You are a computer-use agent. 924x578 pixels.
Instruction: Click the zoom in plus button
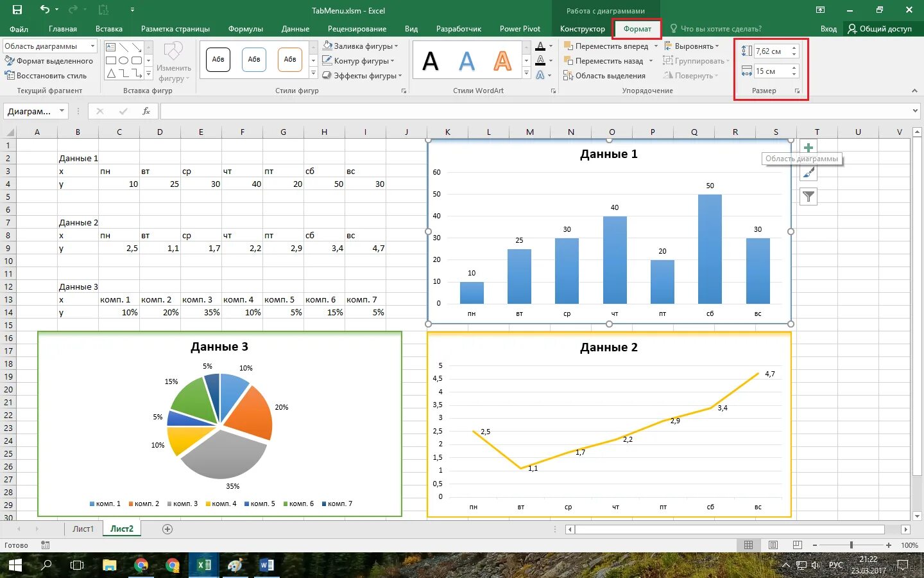tap(889, 545)
